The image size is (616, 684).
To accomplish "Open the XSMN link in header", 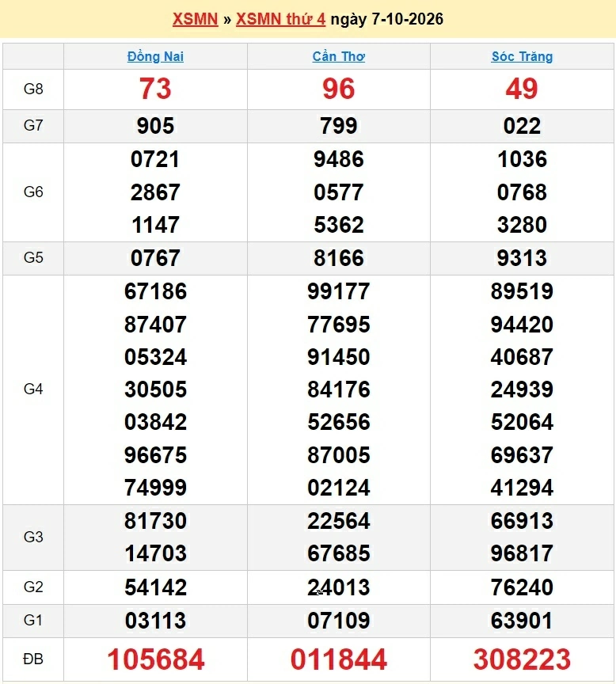I will 195,19.
